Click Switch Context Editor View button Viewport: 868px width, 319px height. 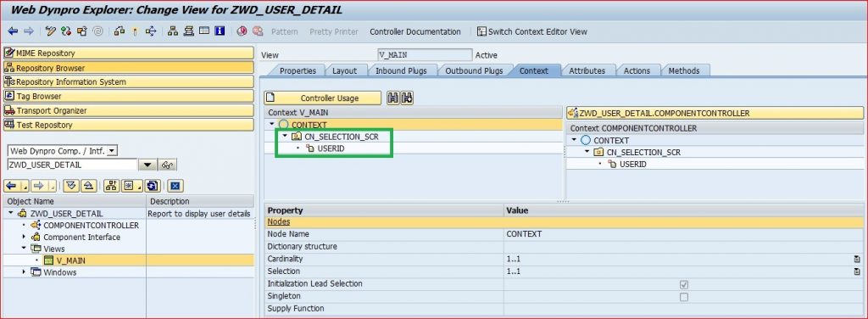coord(532,31)
